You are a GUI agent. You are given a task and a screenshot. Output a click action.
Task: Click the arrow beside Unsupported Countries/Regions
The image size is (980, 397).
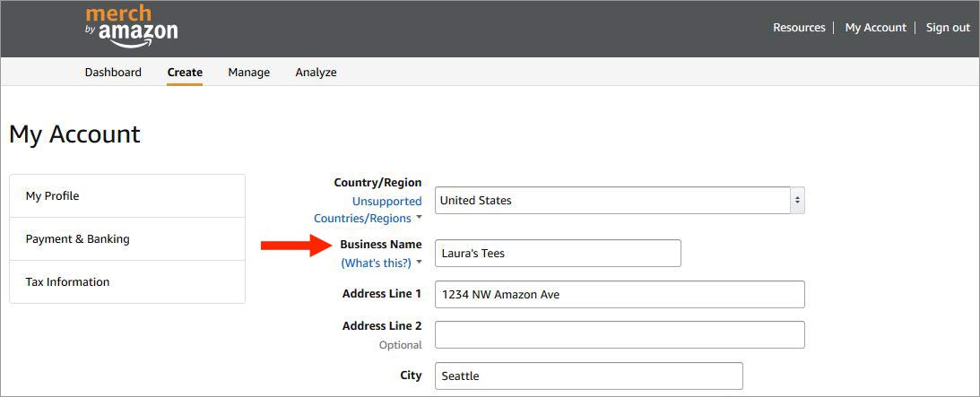(x=419, y=218)
